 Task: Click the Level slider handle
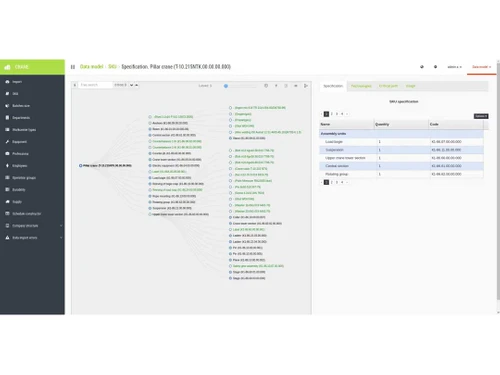pyautogui.click(x=226, y=86)
